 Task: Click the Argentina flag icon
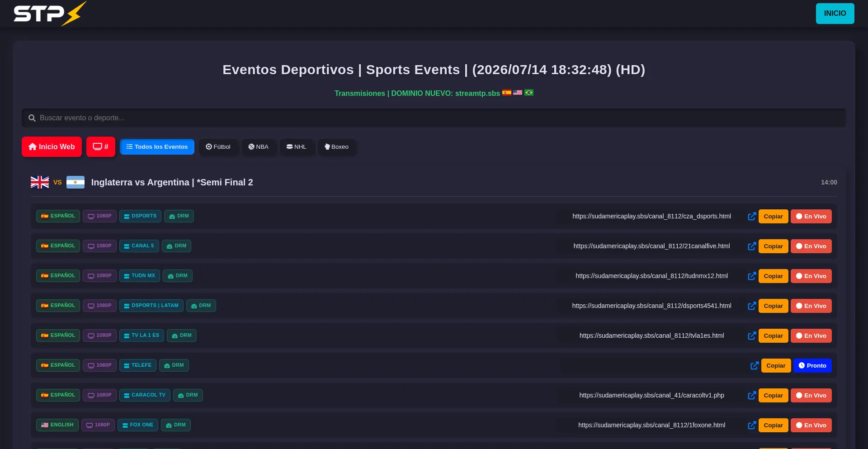(x=75, y=182)
